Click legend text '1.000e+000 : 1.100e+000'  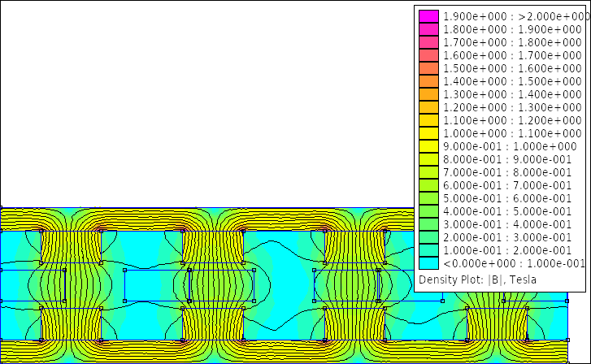(512, 133)
